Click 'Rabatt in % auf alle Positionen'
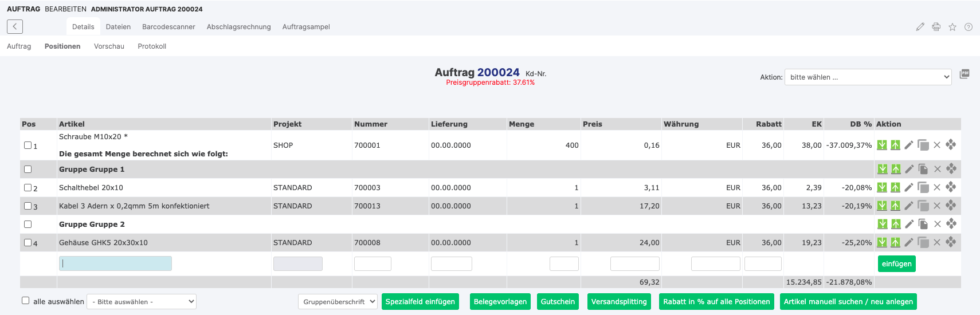The image size is (980, 315). pyautogui.click(x=716, y=301)
